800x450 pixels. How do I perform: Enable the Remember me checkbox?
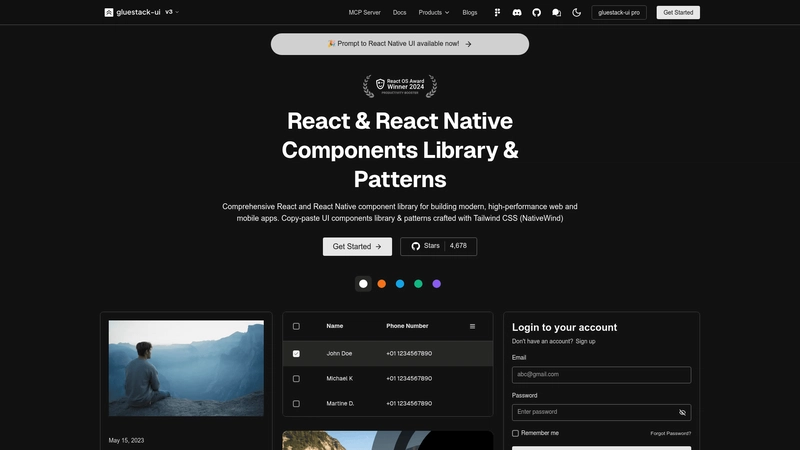click(515, 433)
